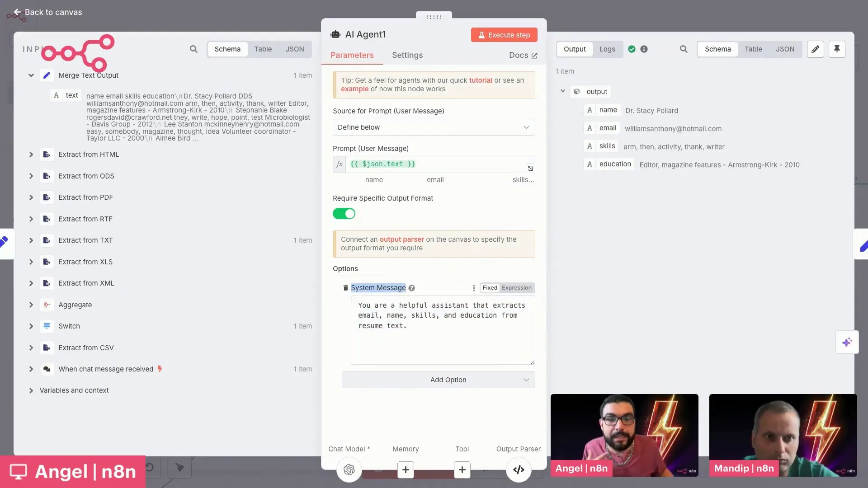The image size is (868, 488).
Task: Follow the output parser link
Action: [401, 239]
